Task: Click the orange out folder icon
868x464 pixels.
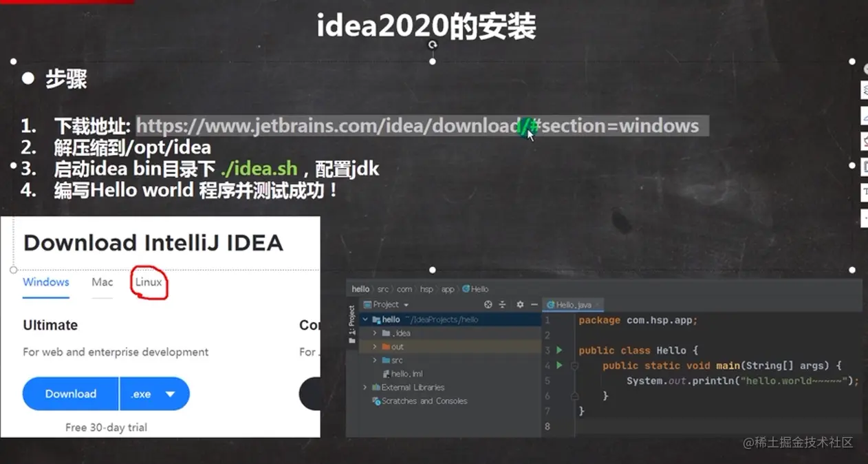Action: click(387, 347)
